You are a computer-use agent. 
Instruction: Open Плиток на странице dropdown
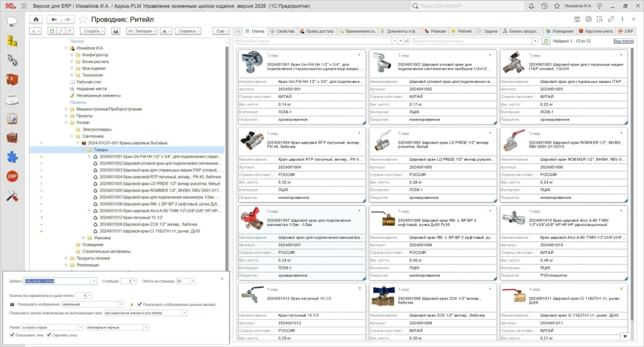193,281
